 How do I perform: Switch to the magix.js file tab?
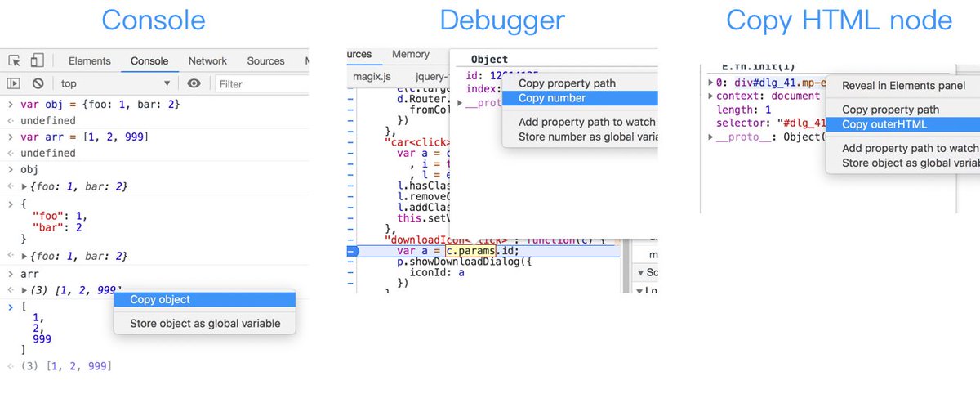(x=373, y=76)
